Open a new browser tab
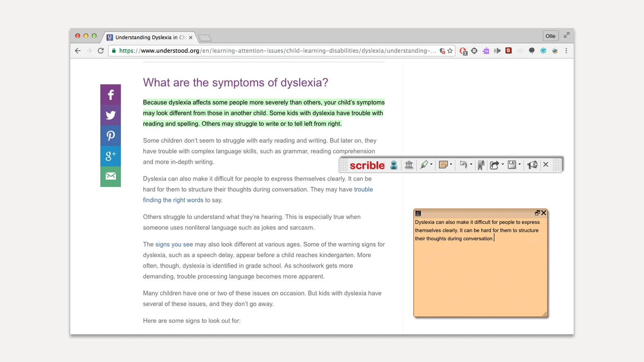Image resolution: width=644 pixels, height=362 pixels. (205, 38)
